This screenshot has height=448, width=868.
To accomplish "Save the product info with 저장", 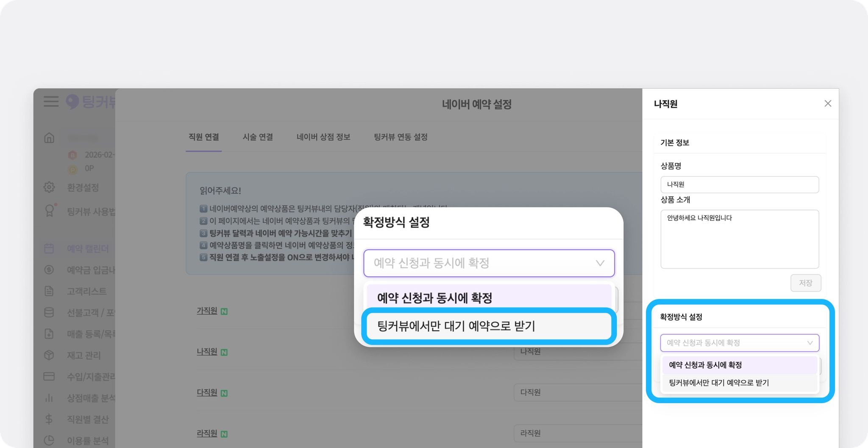I will click(x=806, y=283).
